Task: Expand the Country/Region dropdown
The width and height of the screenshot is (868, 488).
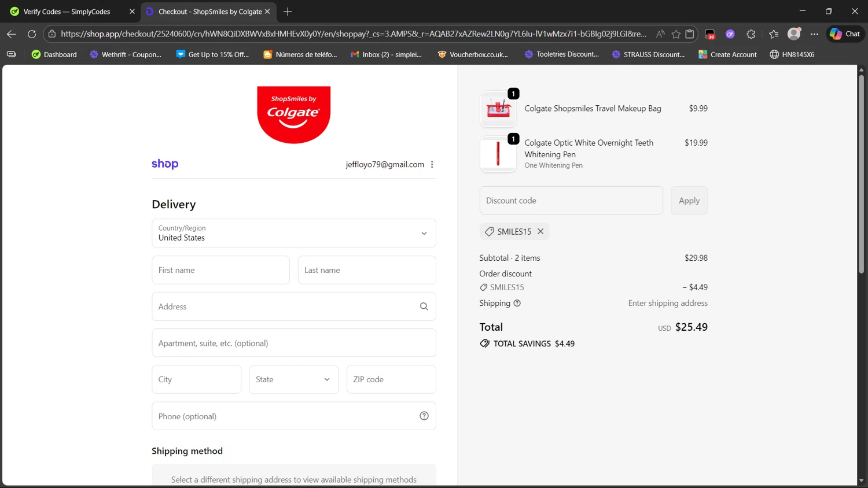Action: (293, 233)
